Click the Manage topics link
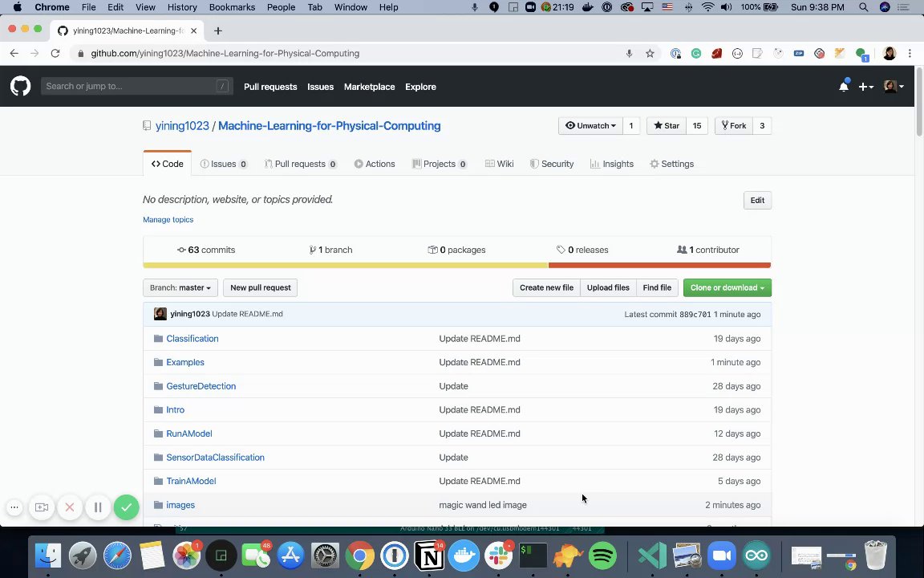The image size is (924, 578). pos(168,219)
